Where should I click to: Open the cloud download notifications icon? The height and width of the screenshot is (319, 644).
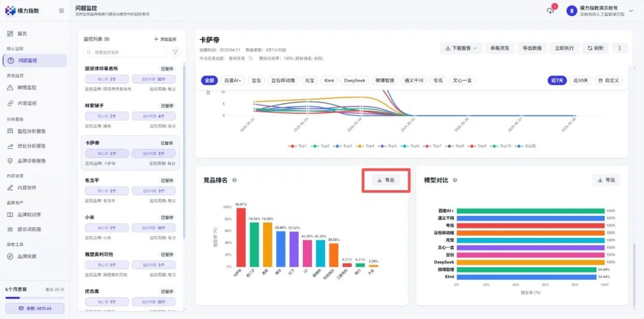(550, 11)
